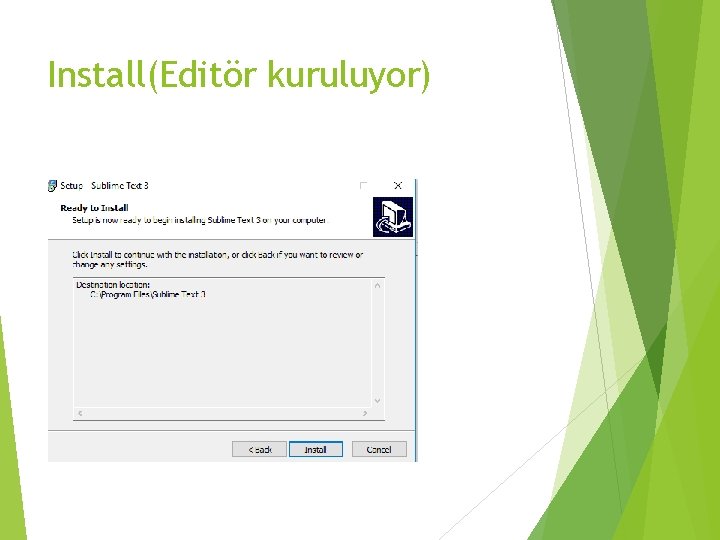Click the 'Ready to Install' heading
720x540 pixels.
pos(94,208)
